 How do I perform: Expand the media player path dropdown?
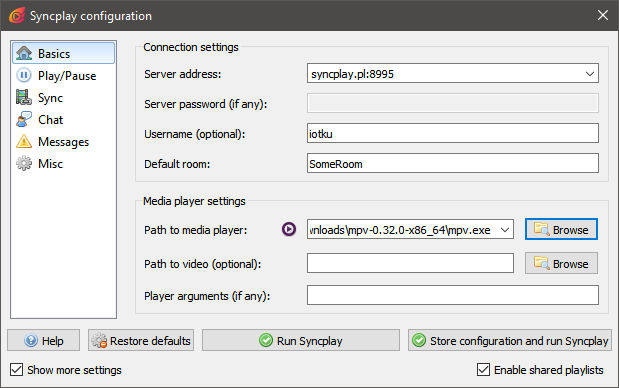pyautogui.click(x=505, y=230)
